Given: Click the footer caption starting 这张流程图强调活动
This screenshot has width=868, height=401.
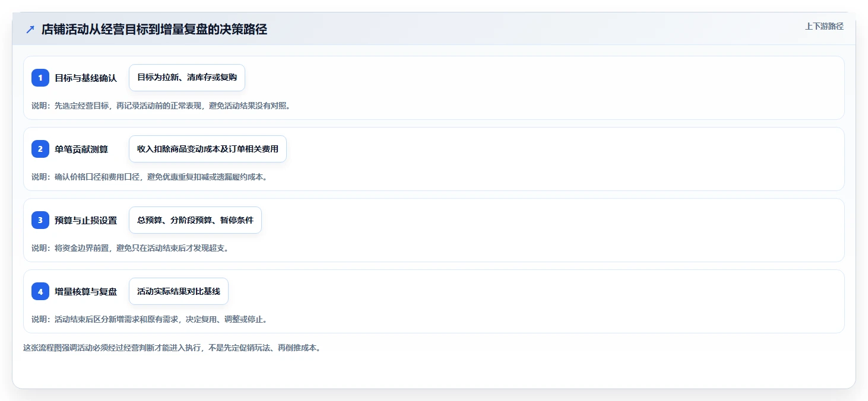Looking at the screenshot, I should coord(172,348).
